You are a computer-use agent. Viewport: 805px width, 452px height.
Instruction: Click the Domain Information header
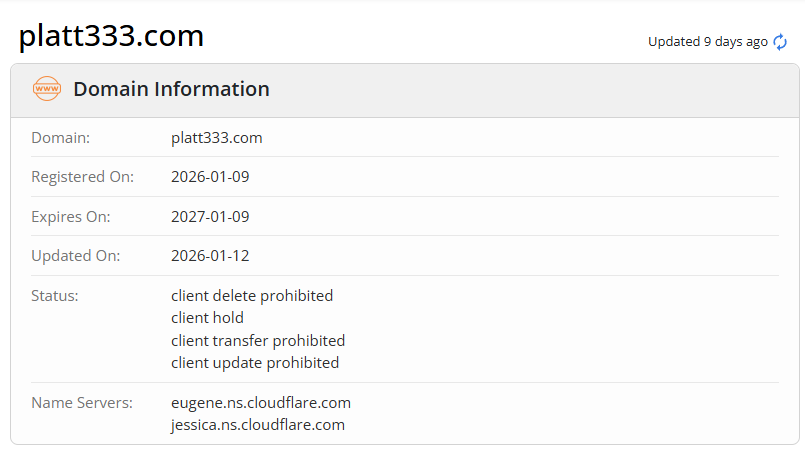[x=171, y=89]
